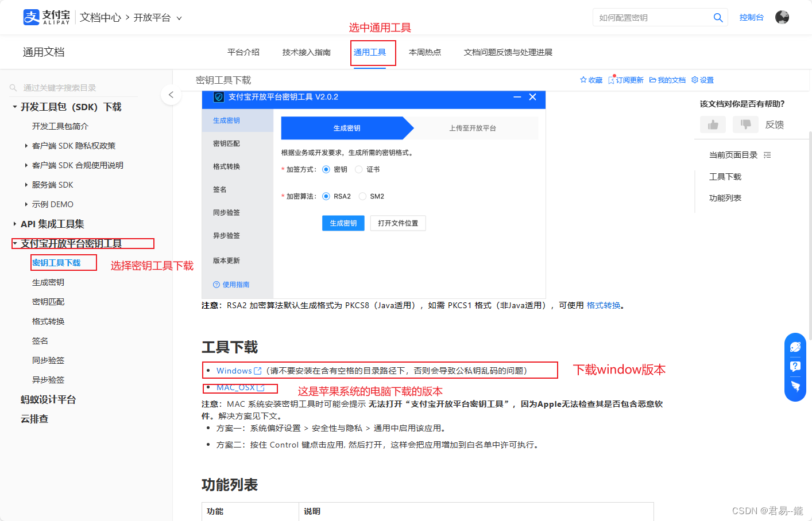Viewport: 812px width, 521px height.
Task: Select 证书 signing method radio button
Action: [x=359, y=169]
